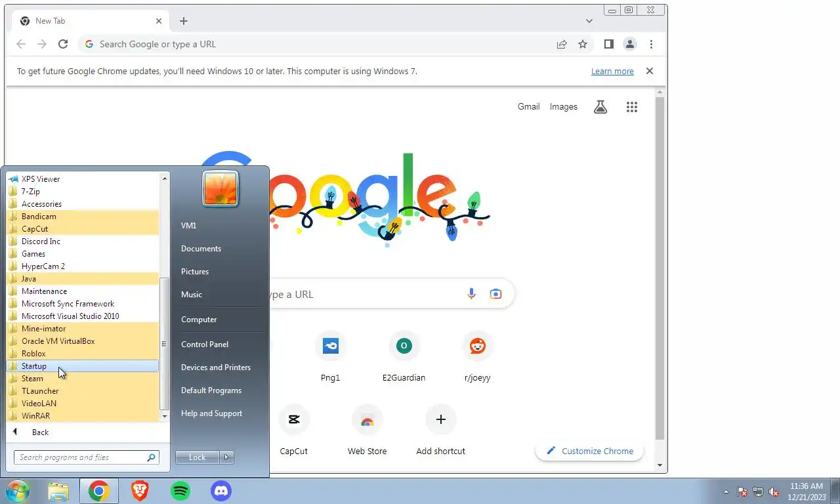Open Spotify from the taskbar
Screen dimensions: 840x504
(180, 491)
